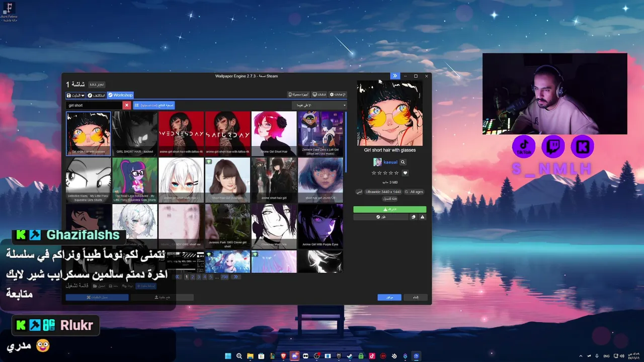Select 'GIRL SHORT HAIR - 4ached' wallpaper
This screenshot has width=644, height=362.
coord(135,134)
